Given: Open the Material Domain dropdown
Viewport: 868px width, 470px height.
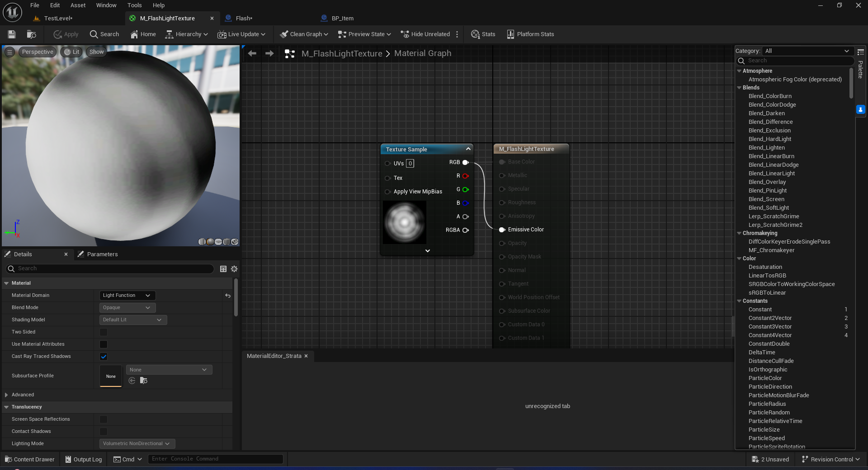Looking at the screenshot, I should 127,296.
